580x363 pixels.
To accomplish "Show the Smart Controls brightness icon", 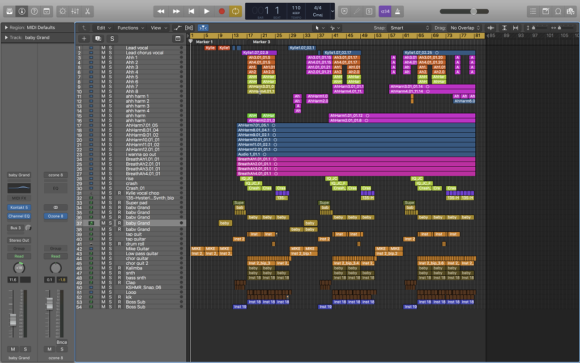I will (x=63, y=11).
